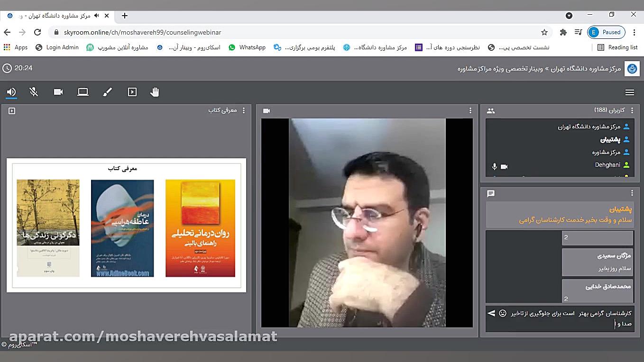Select Dehghani in the users list

(607, 165)
